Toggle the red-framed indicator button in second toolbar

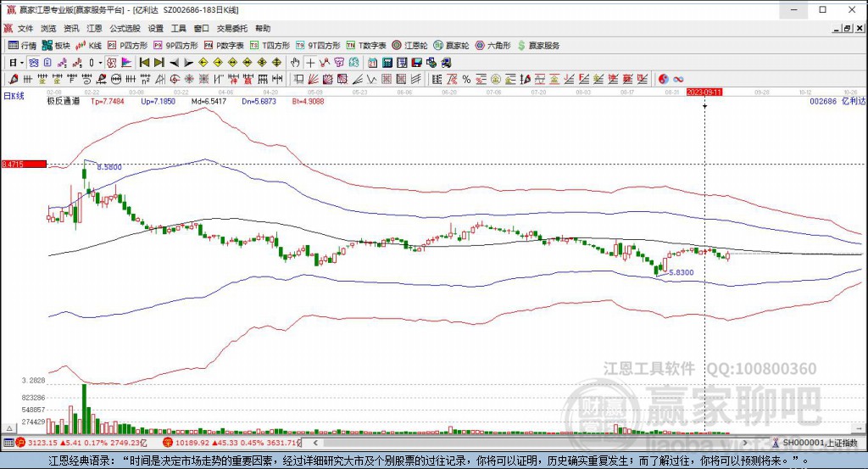[111, 63]
